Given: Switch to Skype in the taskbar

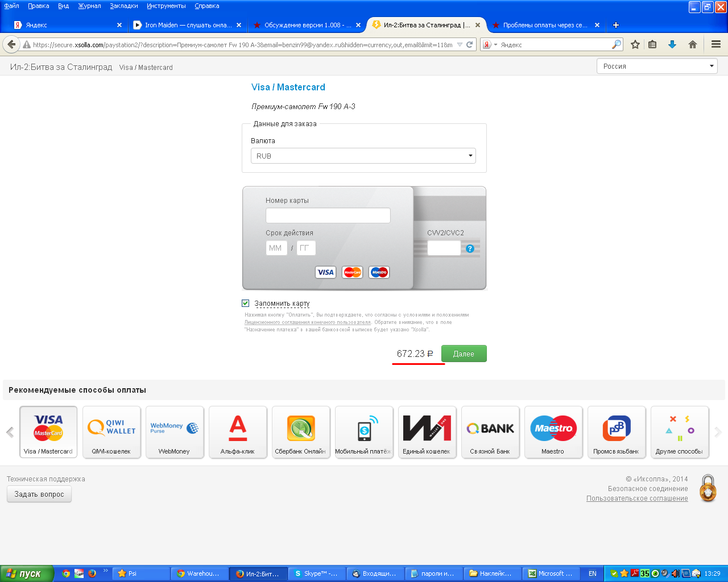Looking at the screenshot, I should coord(317,573).
